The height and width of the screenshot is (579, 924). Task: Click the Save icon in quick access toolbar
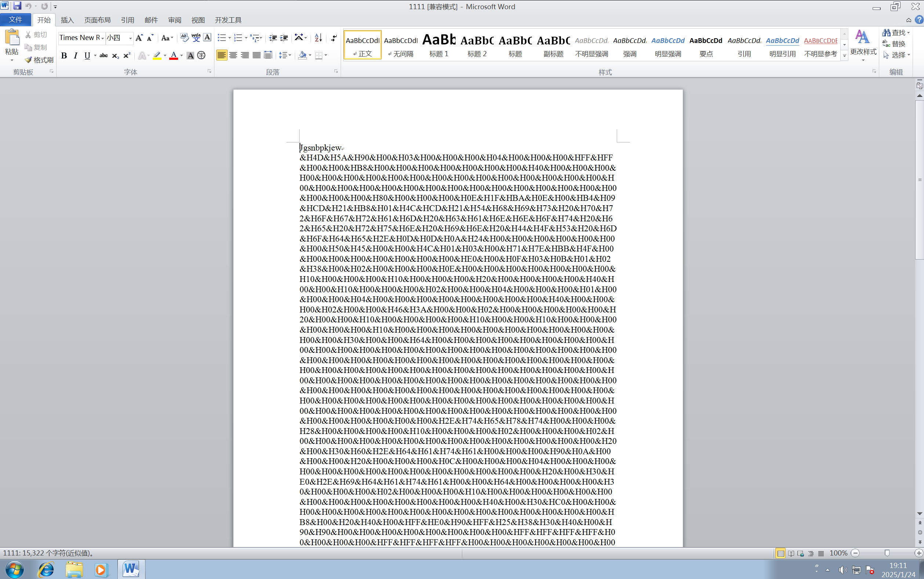click(x=17, y=6)
